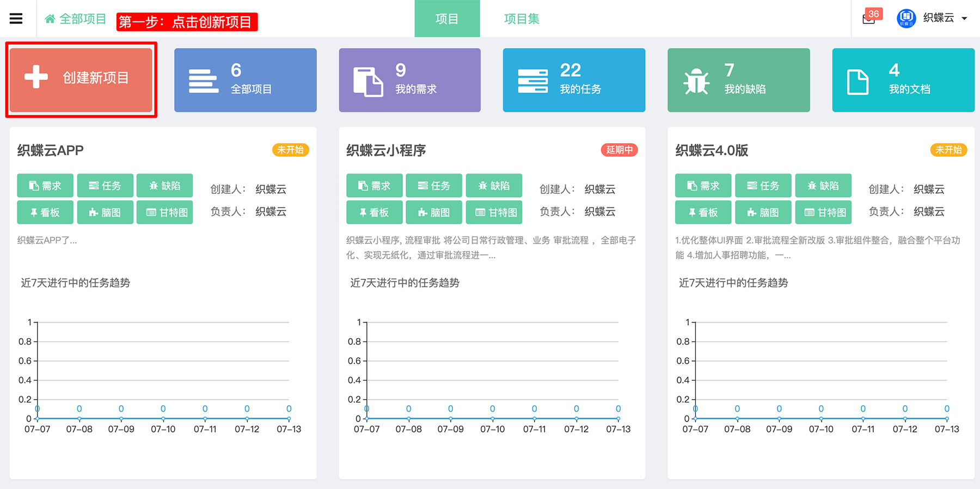Open the 9 我的需求 card

(410, 80)
